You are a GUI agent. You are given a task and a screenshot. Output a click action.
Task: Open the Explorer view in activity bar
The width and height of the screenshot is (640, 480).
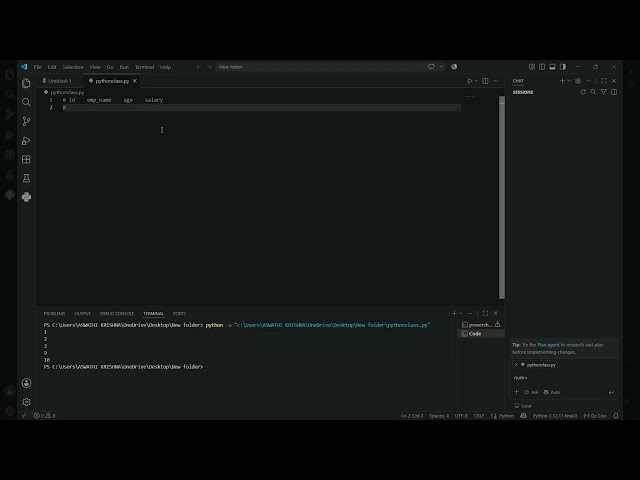click(26, 83)
